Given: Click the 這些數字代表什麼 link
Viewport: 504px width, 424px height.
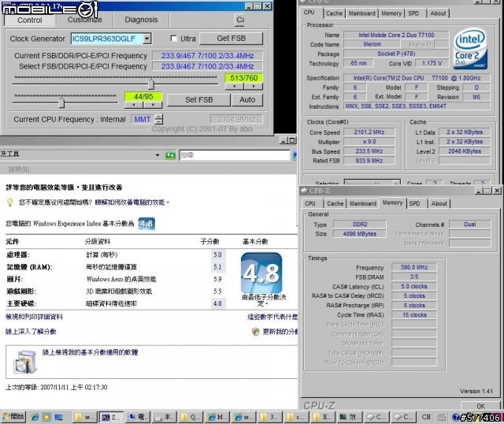Looking at the screenshot, I should point(272,317).
